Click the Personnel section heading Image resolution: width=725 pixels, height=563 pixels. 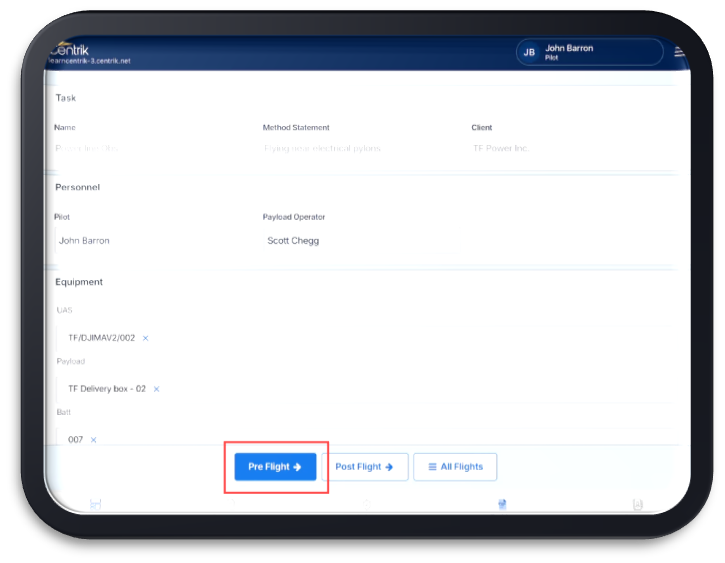(x=78, y=187)
